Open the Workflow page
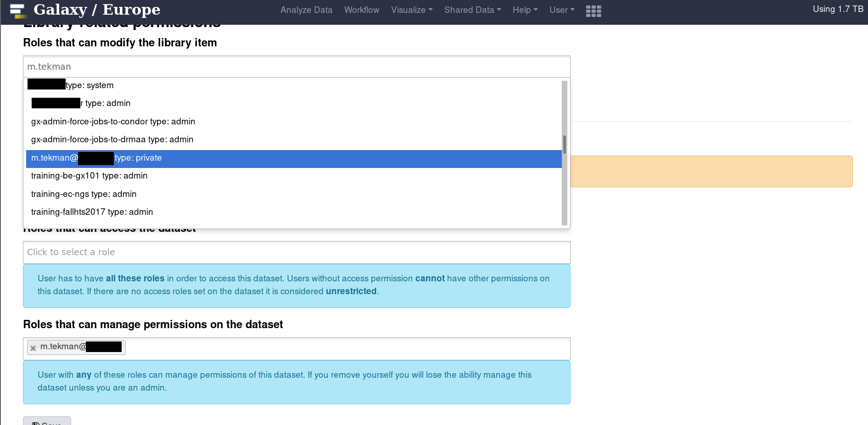The width and height of the screenshot is (868, 425). 362,10
